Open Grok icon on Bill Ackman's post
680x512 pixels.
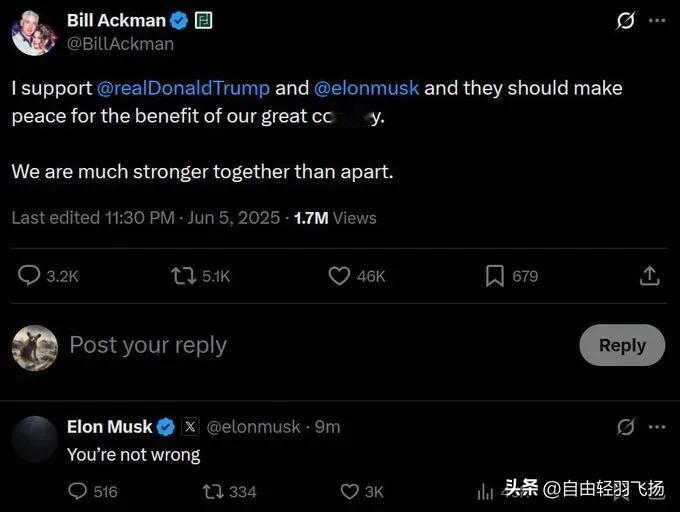coord(625,21)
